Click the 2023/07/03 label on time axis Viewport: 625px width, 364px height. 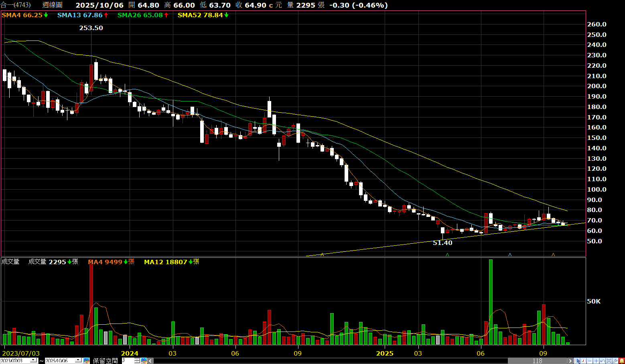[21, 354]
